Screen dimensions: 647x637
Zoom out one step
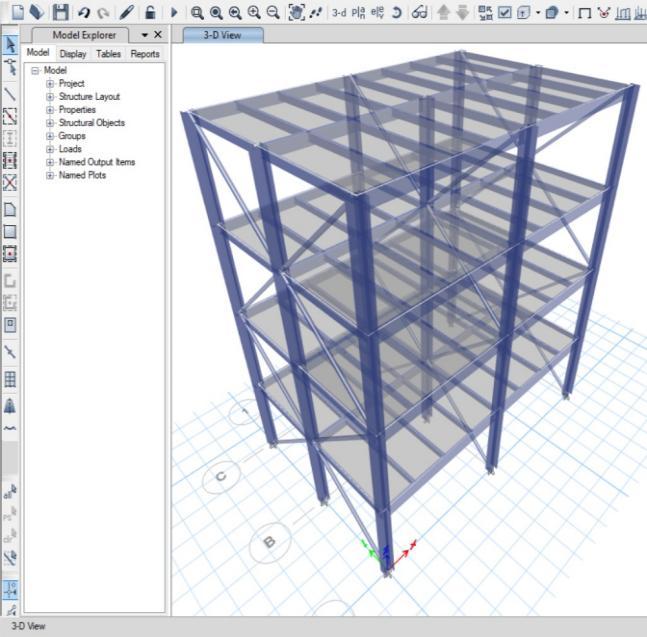pos(273,13)
